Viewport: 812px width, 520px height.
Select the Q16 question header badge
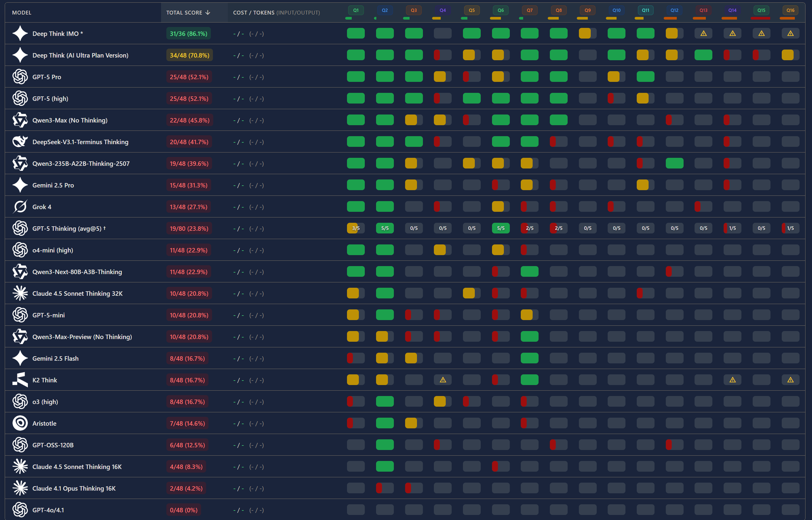tap(790, 10)
